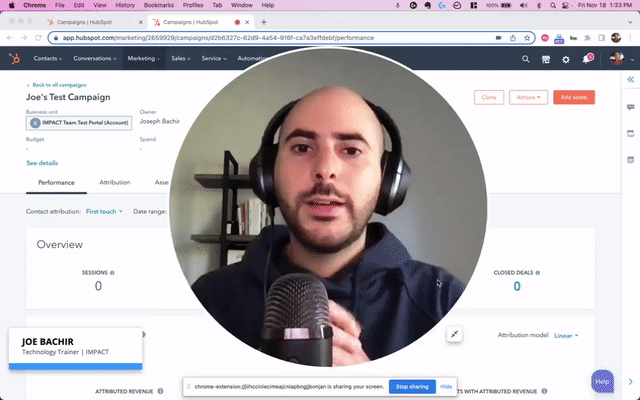Image resolution: width=640 pixels, height=400 pixels.
Task: Open the calendar icon in right sidebar
Action: [x=631, y=160]
